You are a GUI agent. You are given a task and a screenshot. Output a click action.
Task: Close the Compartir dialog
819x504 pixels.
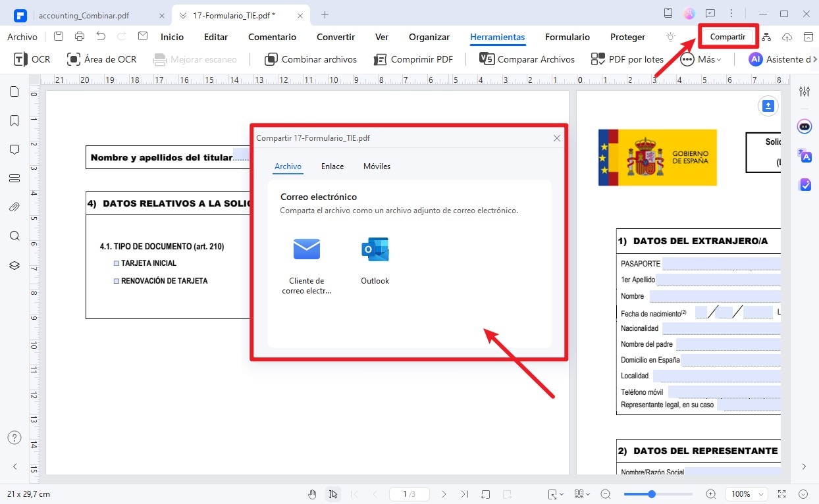pyautogui.click(x=557, y=138)
